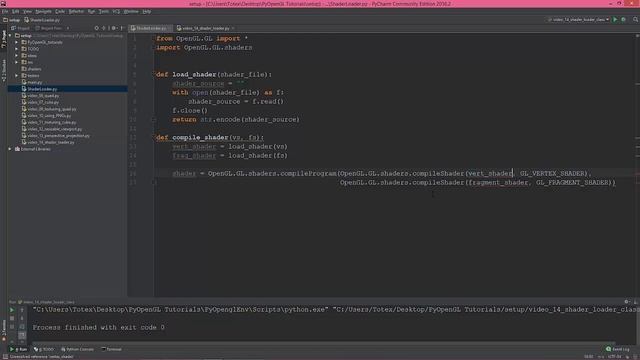Open the Code menu
Viewport: 640px width, 360px height.
[60, 11]
